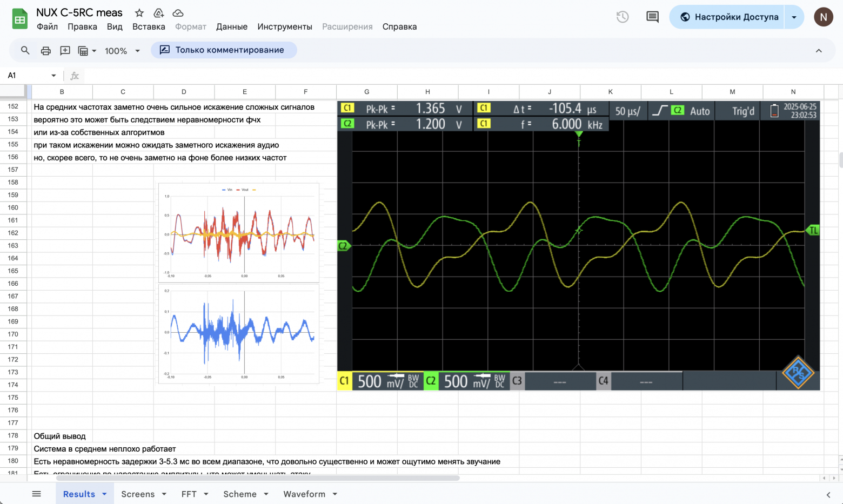Image resolution: width=843 pixels, height=504 pixels.
Task: Open the all sheets list icon
Action: [x=36, y=494]
